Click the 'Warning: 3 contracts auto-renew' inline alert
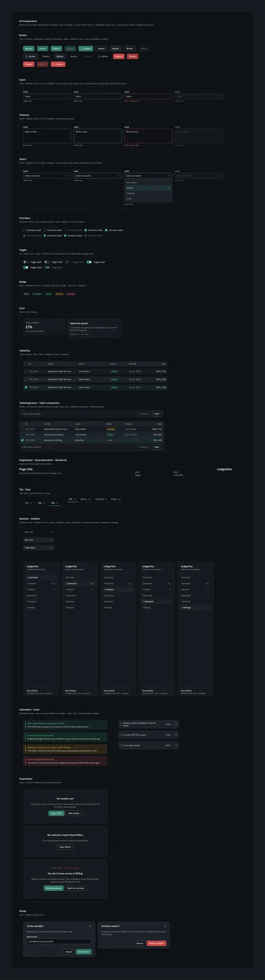Screen dimensions: 265x980 pos(66,749)
